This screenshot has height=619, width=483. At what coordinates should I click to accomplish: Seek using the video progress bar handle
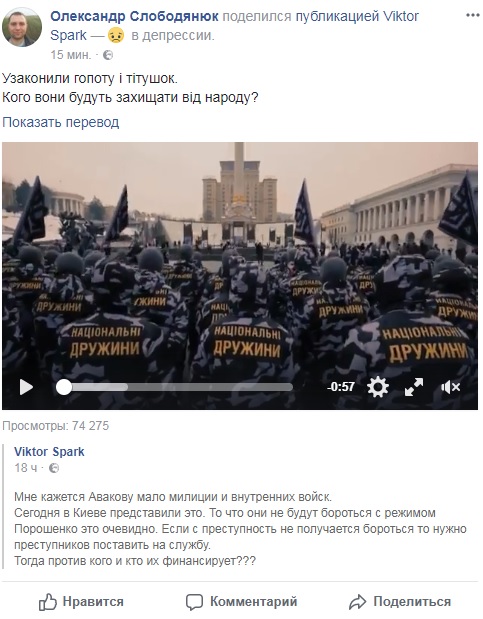pos(64,387)
